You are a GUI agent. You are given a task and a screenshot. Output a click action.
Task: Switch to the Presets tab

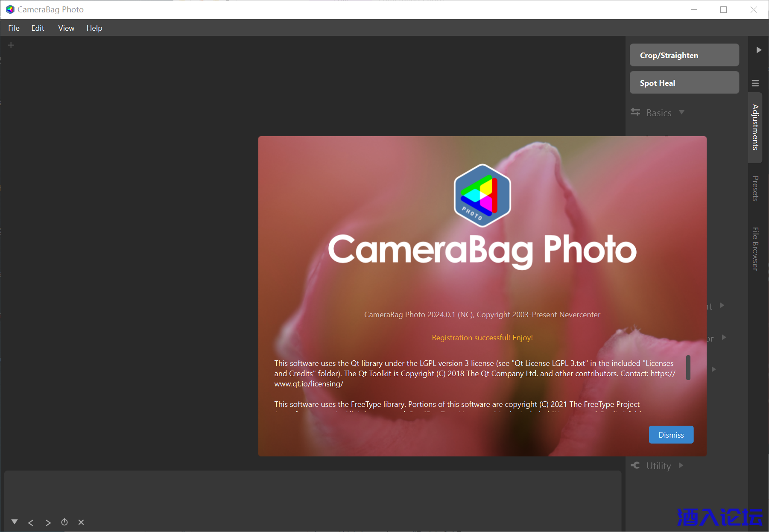coord(755,188)
